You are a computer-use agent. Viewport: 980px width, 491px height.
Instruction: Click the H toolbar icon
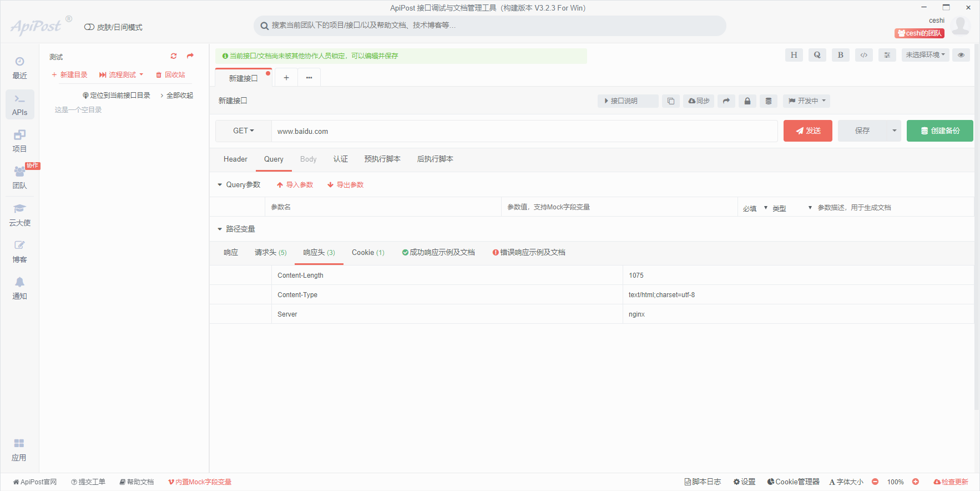point(794,55)
